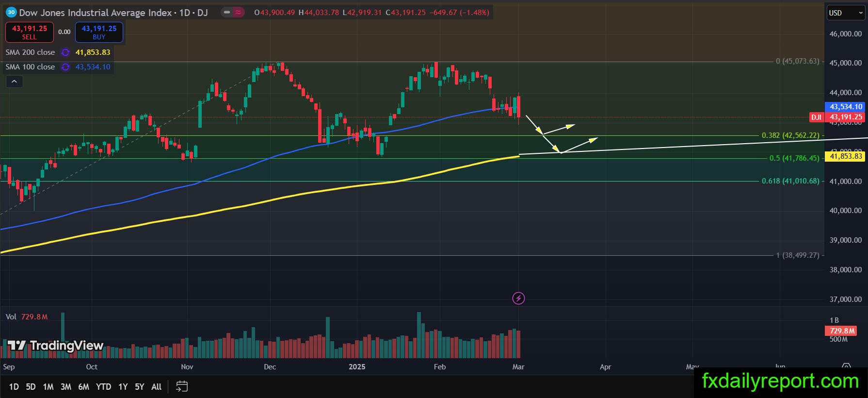The image size is (868, 398).
Task: Open the USD currency dropdown
Action: [x=846, y=13]
